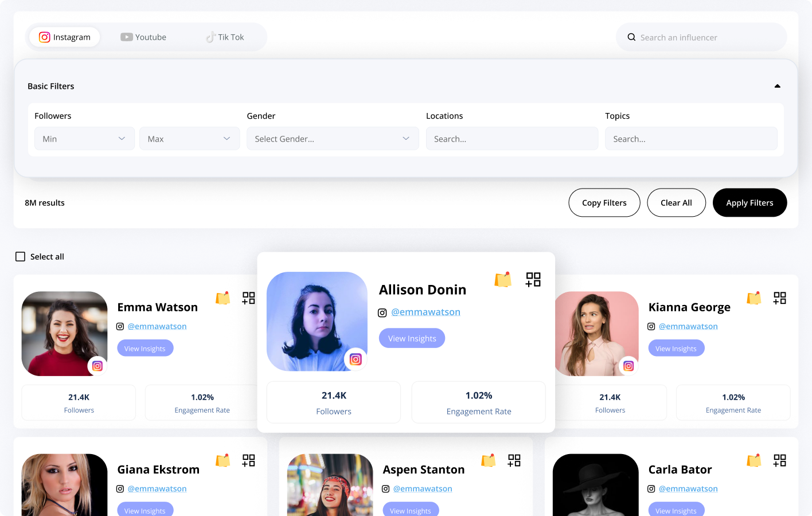812x516 pixels.
Task: Open the Min followers dropdown
Action: [x=84, y=139]
